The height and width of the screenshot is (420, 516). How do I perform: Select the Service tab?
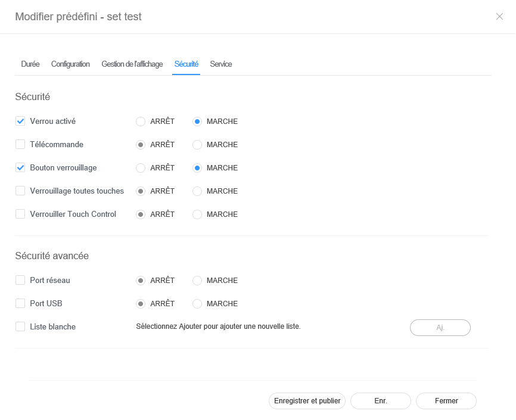[x=221, y=64]
